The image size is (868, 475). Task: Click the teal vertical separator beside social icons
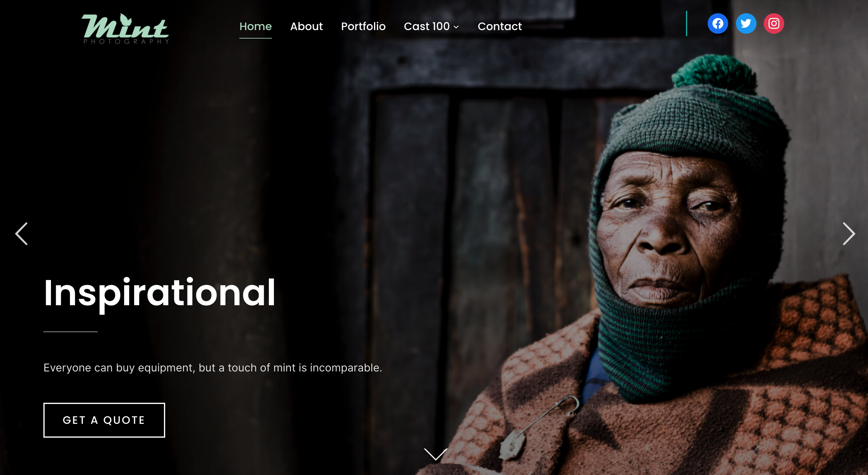(686, 23)
